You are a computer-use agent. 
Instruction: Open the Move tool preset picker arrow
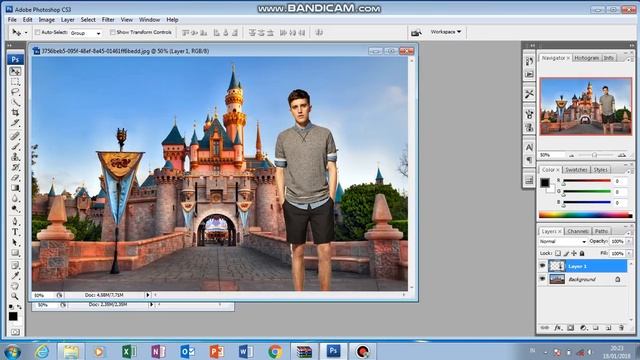pyautogui.click(x=27, y=33)
